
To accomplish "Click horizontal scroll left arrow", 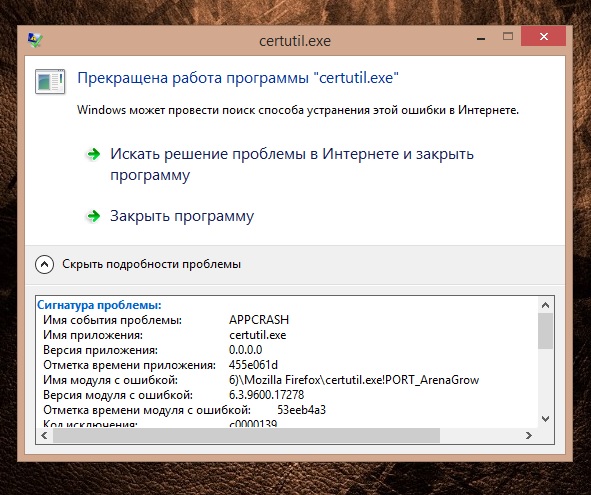I will [x=44, y=435].
